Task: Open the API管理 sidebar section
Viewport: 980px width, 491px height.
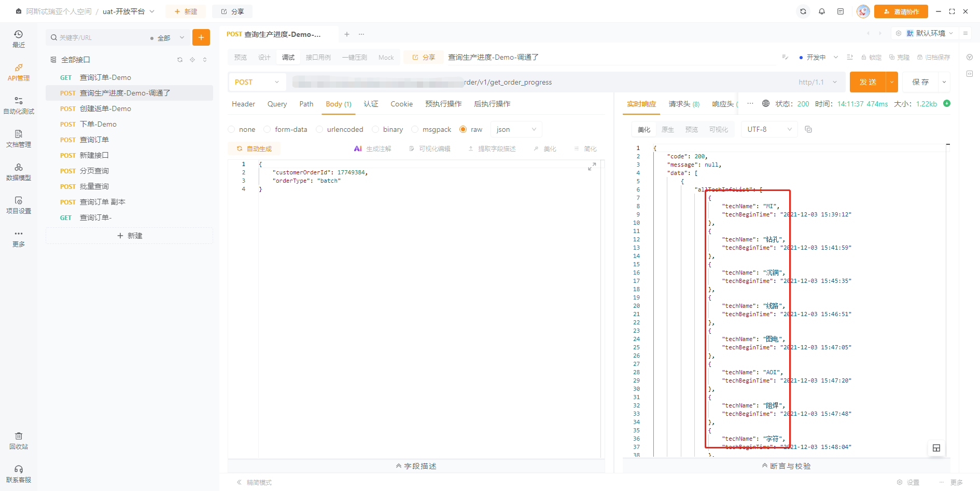Action: [19, 72]
